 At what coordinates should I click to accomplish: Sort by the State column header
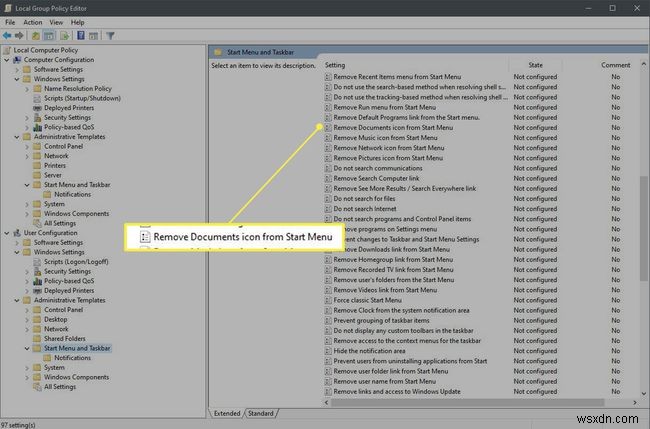[x=535, y=65]
